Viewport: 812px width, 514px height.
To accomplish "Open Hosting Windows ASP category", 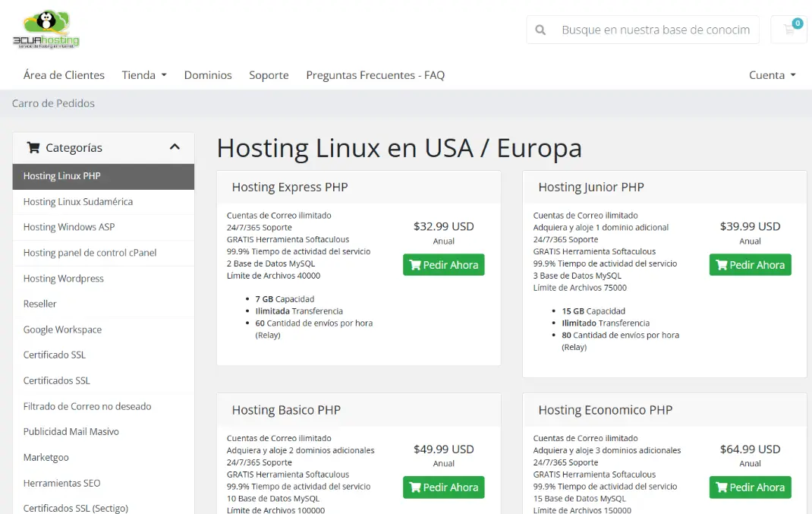I will [x=103, y=227].
